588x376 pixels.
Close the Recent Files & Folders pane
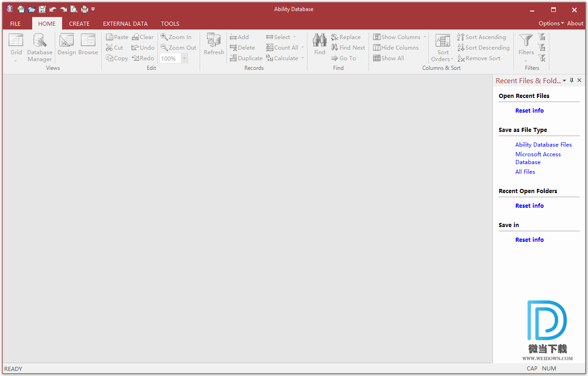tap(579, 80)
